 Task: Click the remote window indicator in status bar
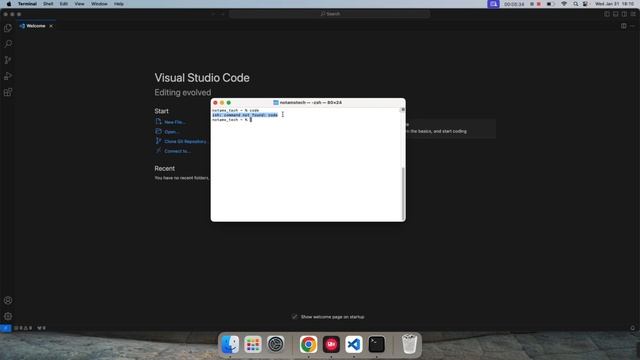click(x=5, y=328)
